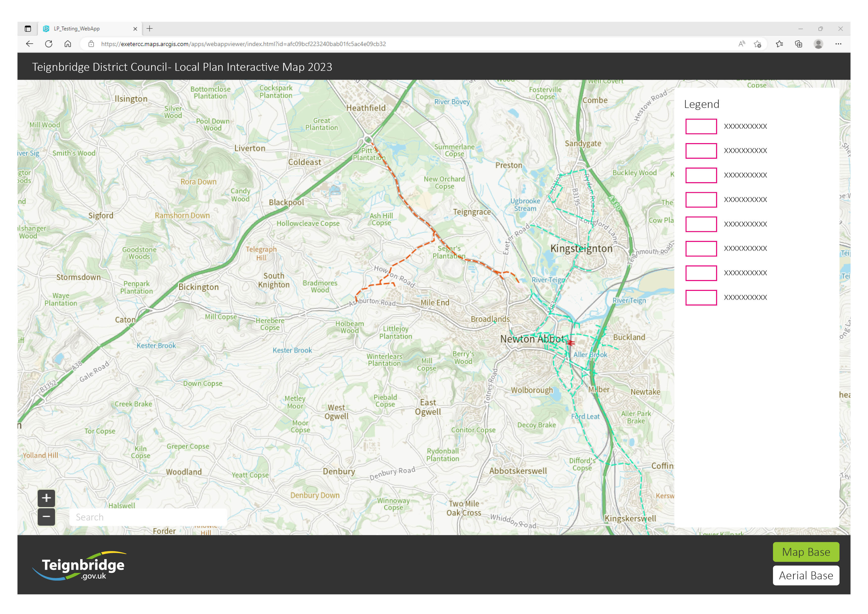The height and width of the screenshot is (614, 868).
Task: Open the tab actions menu
Action: (28, 28)
